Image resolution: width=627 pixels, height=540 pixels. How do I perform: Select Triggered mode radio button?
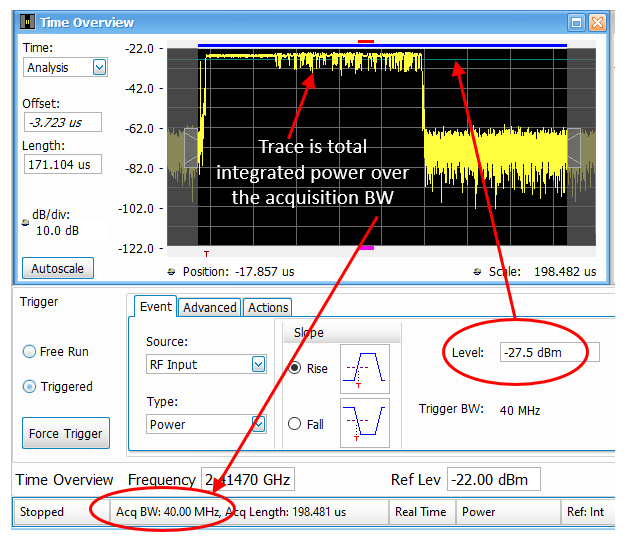(x=29, y=386)
